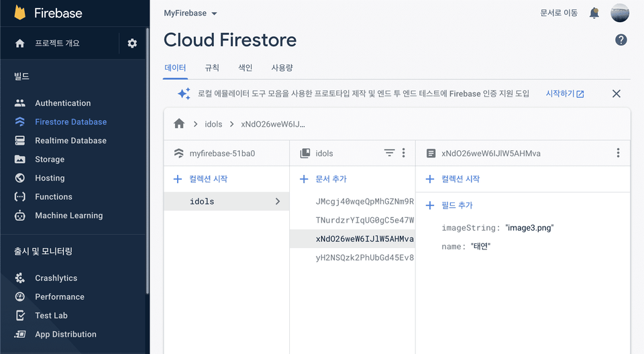
Task: Open Storage in sidebar
Action: [50, 160]
